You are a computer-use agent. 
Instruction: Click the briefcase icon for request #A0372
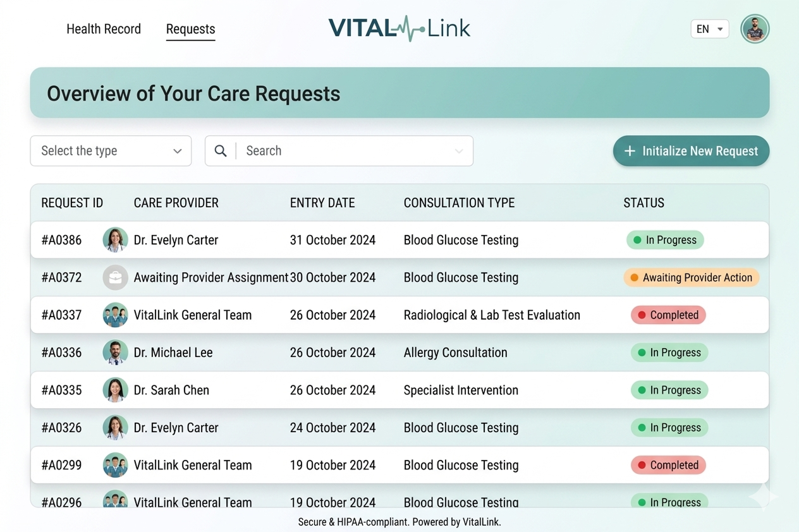tap(115, 277)
